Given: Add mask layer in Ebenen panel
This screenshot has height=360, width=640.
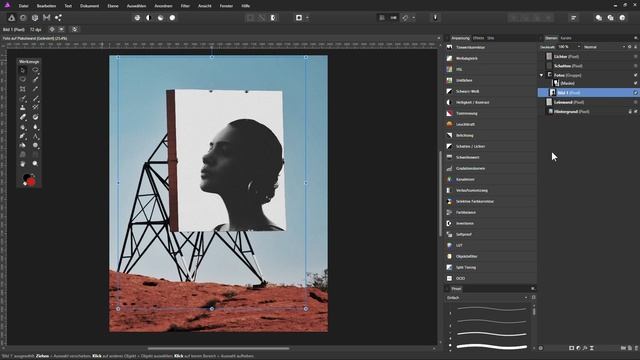Looking at the screenshot, I should tap(571, 348).
